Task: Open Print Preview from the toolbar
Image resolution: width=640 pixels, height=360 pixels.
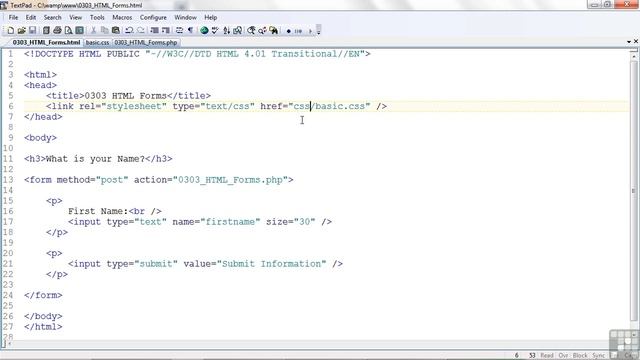Action: point(68,31)
